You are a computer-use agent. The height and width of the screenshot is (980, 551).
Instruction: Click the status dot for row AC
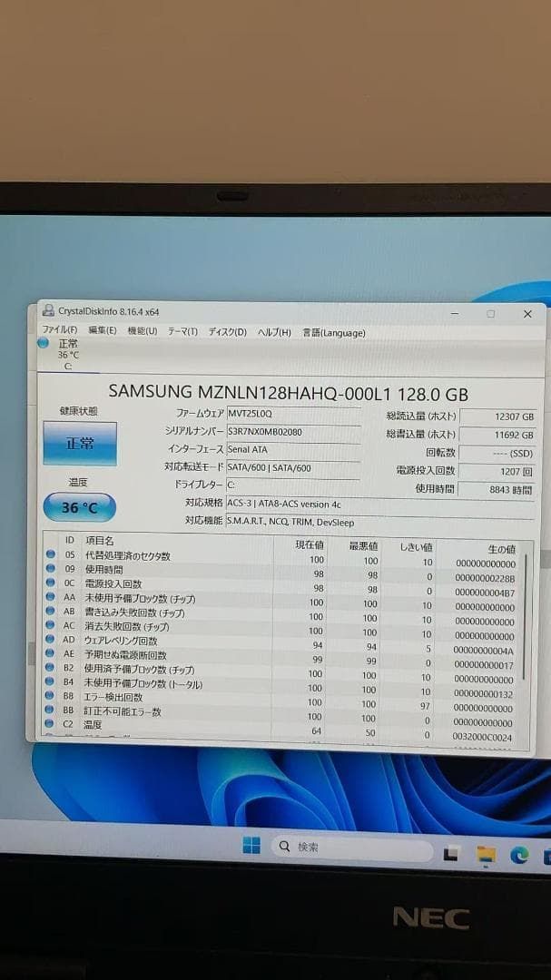click(x=51, y=624)
